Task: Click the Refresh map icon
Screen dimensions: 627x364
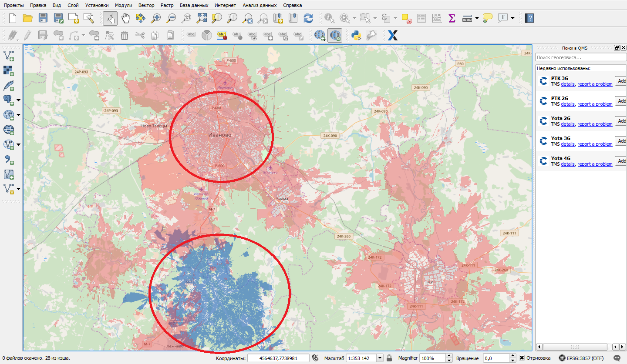Action: tap(308, 18)
